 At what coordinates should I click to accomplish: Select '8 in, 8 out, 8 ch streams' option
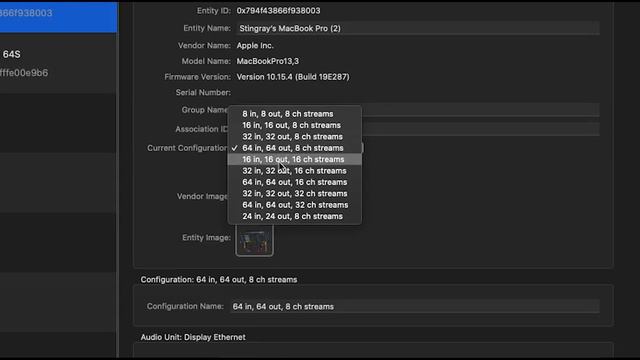pos(294,114)
